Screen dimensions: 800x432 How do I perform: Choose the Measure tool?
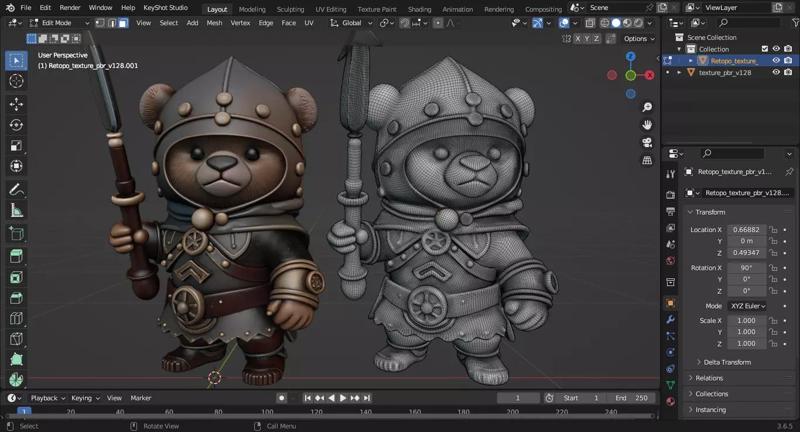(16, 210)
